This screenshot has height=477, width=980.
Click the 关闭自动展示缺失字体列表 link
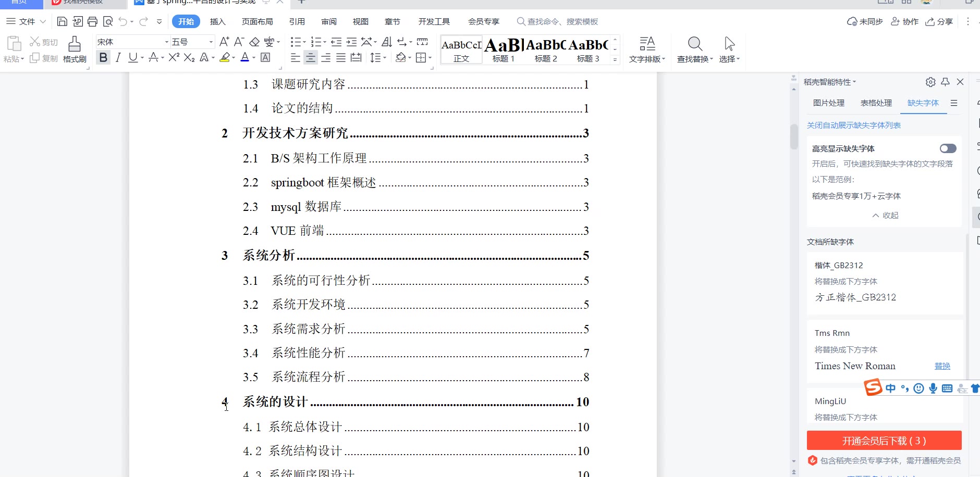point(854,125)
